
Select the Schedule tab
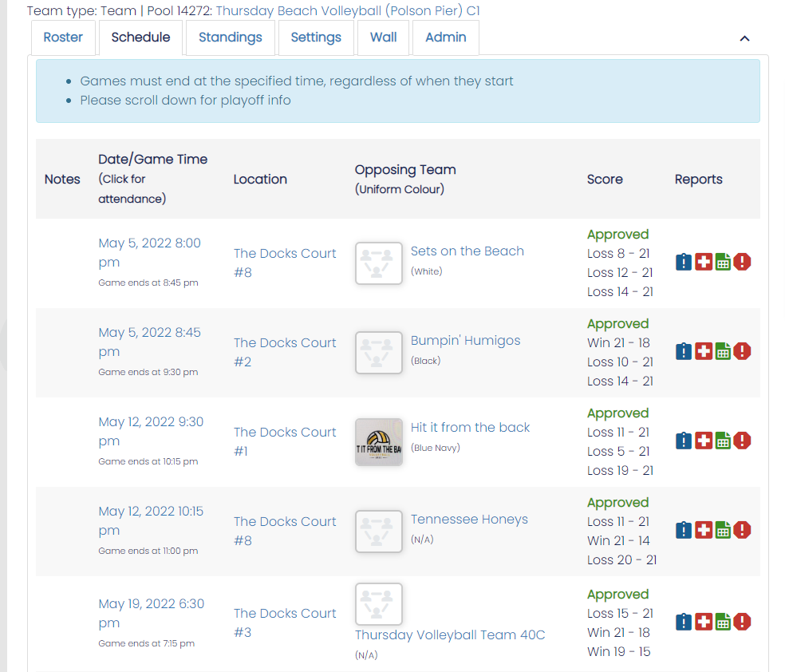(140, 38)
